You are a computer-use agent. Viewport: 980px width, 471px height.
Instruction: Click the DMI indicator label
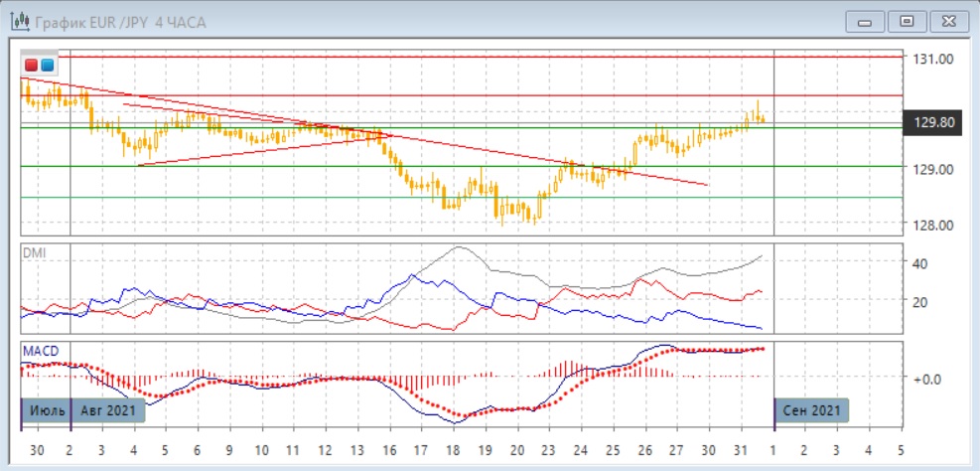pyautogui.click(x=34, y=253)
